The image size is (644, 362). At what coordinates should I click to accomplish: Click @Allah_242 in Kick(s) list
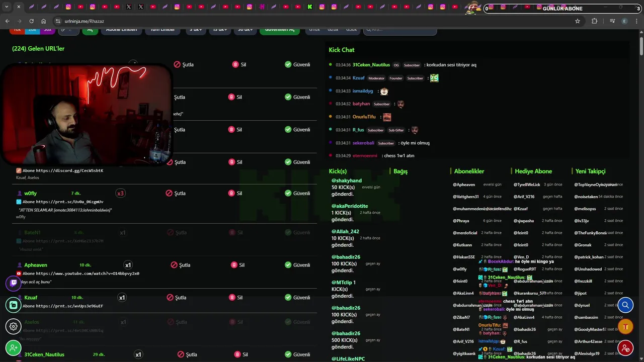pyautogui.click(x=345, y=232)
